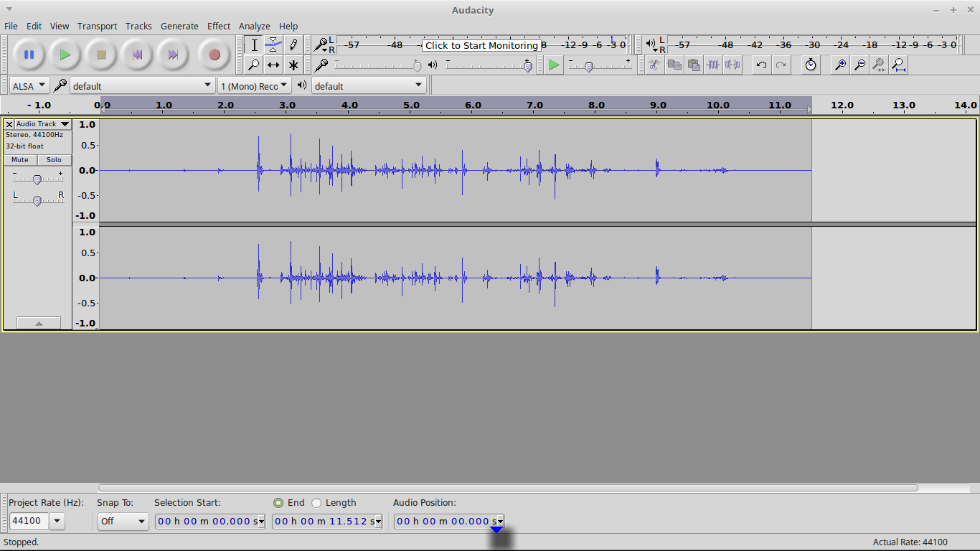This screenshot has width=980, height=551.
Task: Adjust the track gain slider
Action: point(37,178)
